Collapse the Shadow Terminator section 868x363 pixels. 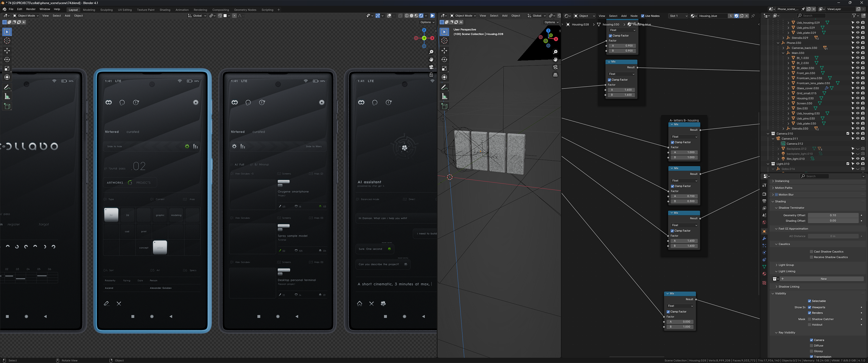(x=791, y=208)
